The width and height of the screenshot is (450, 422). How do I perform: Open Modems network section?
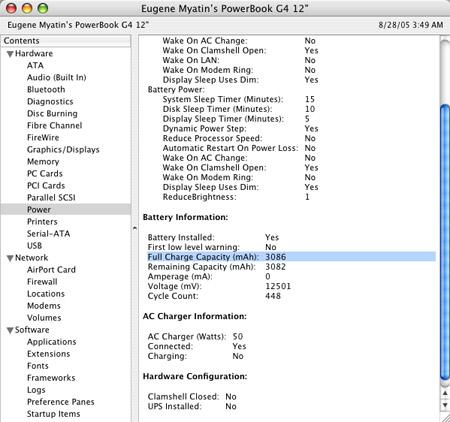(x=44, y=305)
